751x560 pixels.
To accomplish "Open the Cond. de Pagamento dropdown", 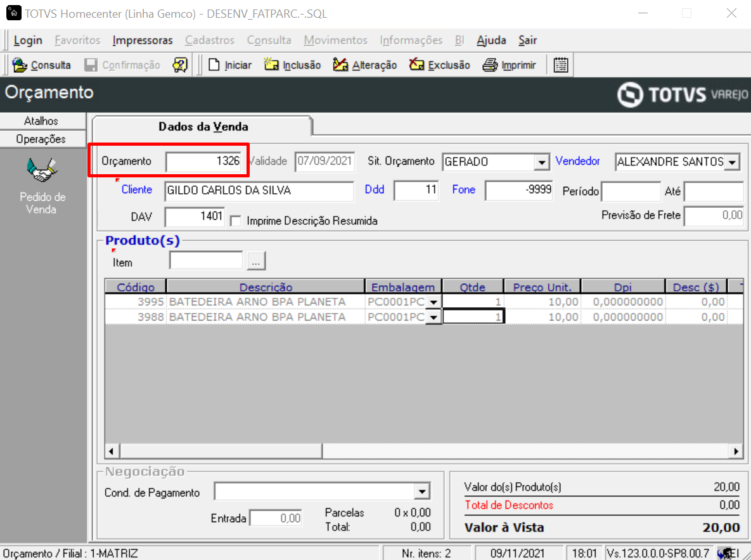I will tap(422, 492).
